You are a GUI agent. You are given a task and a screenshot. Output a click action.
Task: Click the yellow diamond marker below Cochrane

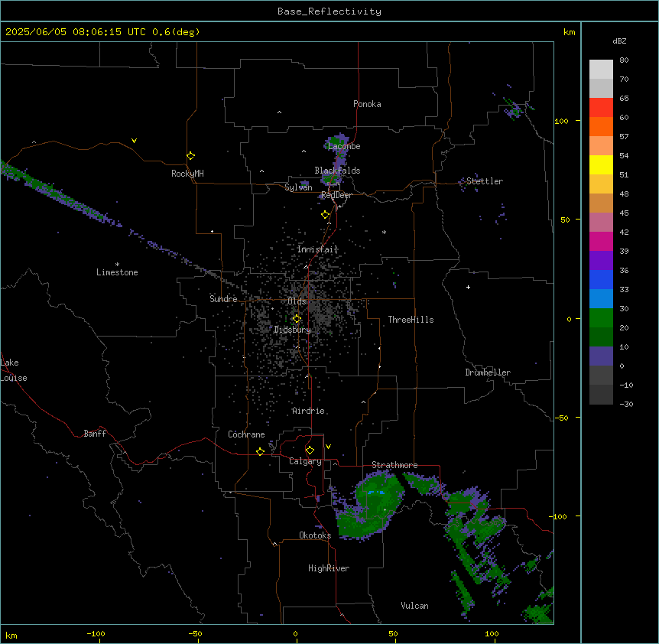click(260, 451)
